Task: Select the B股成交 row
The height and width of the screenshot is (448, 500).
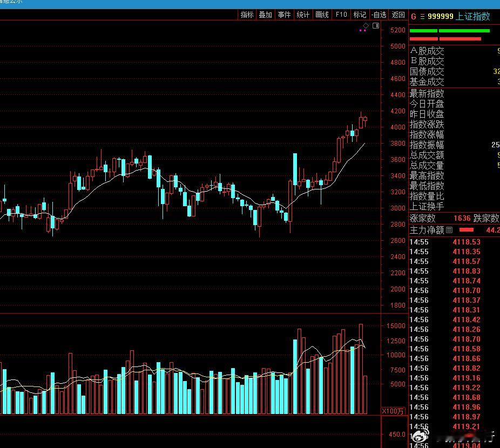Action: tap(455, 61)
